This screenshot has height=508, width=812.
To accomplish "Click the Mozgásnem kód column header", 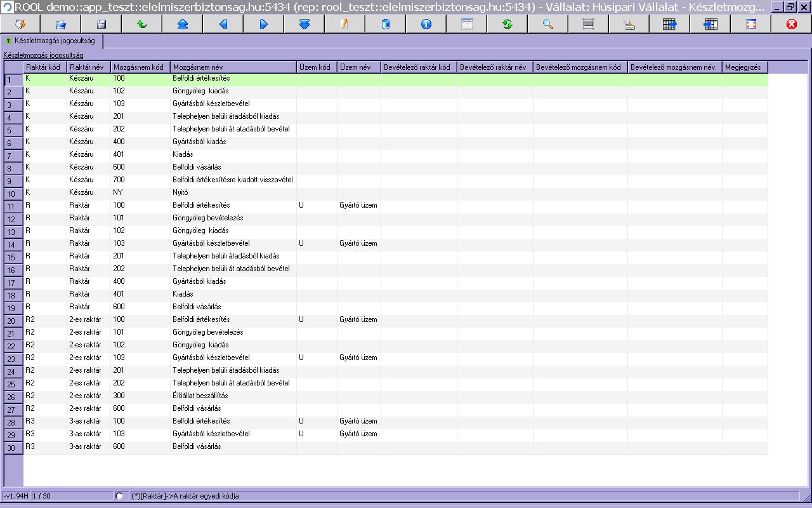I will point(141,67).
